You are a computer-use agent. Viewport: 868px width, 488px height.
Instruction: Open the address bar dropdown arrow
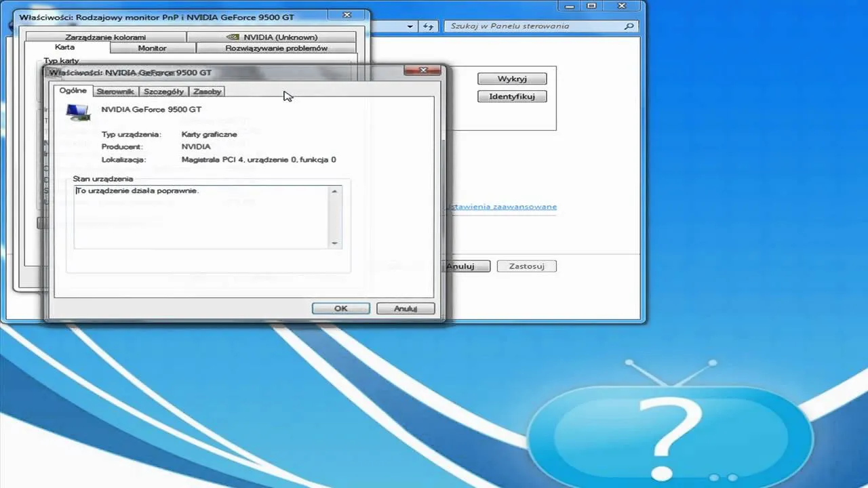(410, 26)
